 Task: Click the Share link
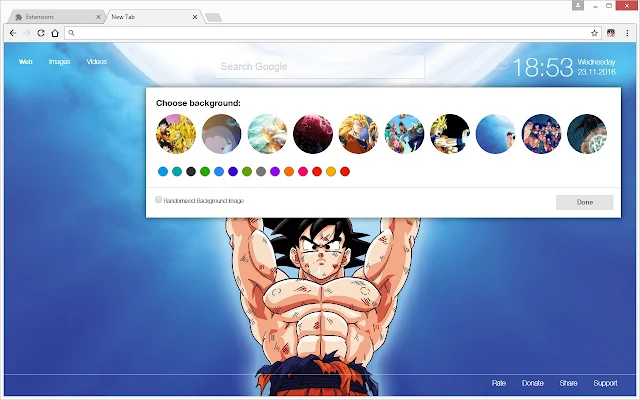pos(568,383)
